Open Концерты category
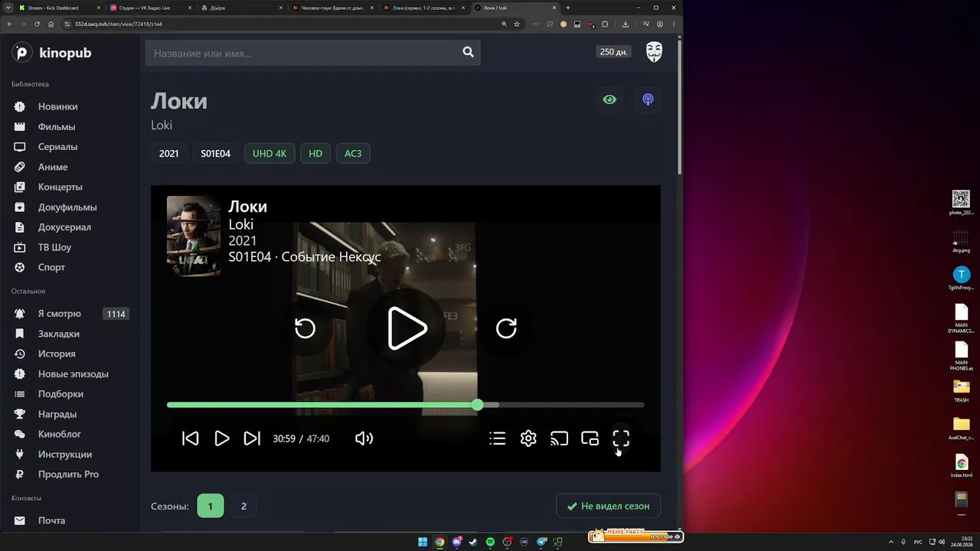This screenshot has height=551, width=980. tap(60, 187)
